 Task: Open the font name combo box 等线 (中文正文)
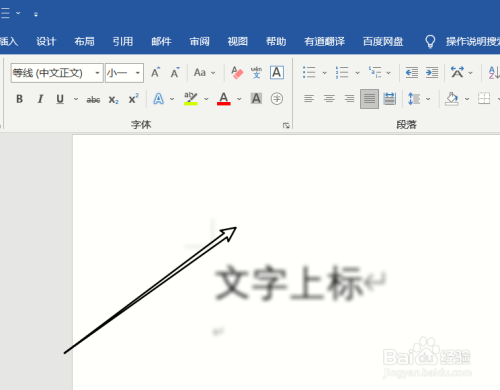[x=57, y=73]
